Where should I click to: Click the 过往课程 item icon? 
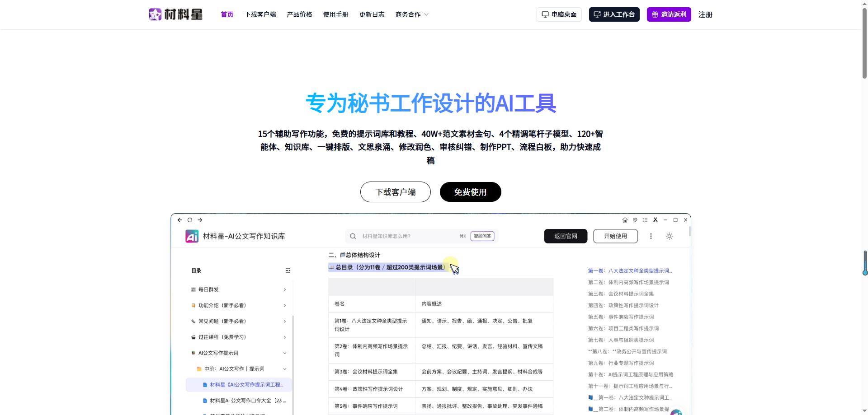point(193,337)
